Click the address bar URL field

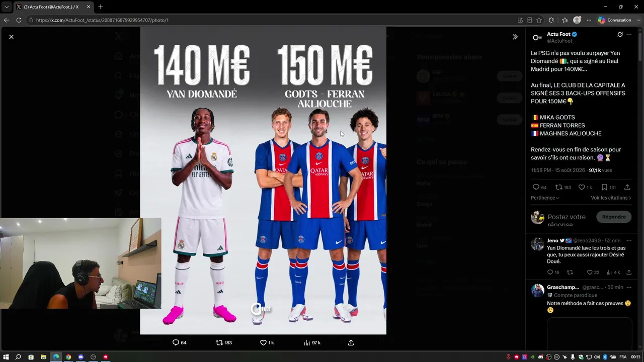[272, 20]
